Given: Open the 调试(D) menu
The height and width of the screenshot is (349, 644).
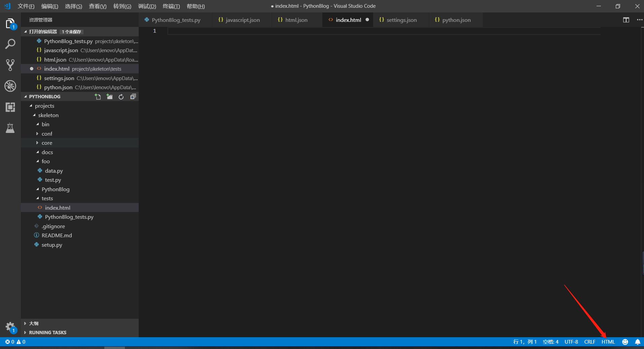Looking at the screenshot, I should coord(146,6).
